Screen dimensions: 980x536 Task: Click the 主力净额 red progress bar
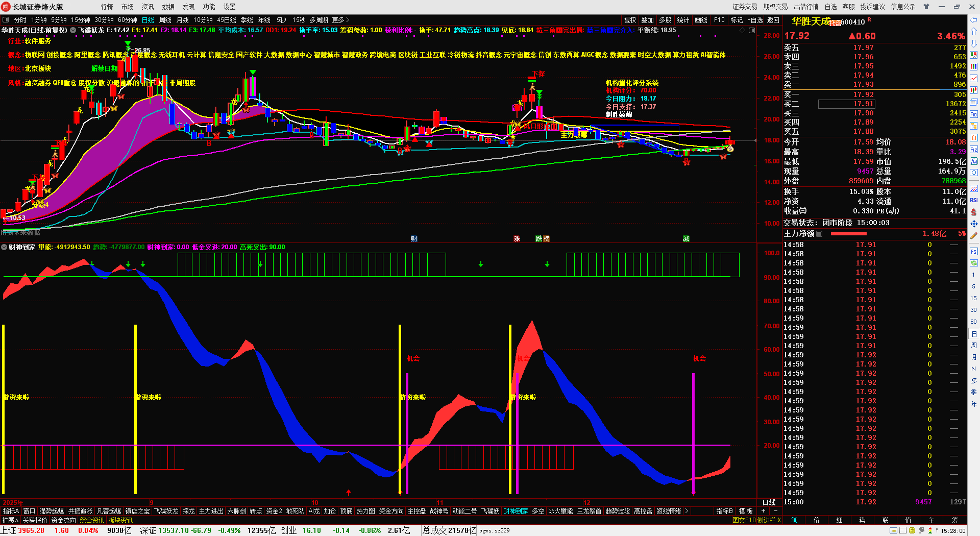pyautogui.click(x=848, y=234)
